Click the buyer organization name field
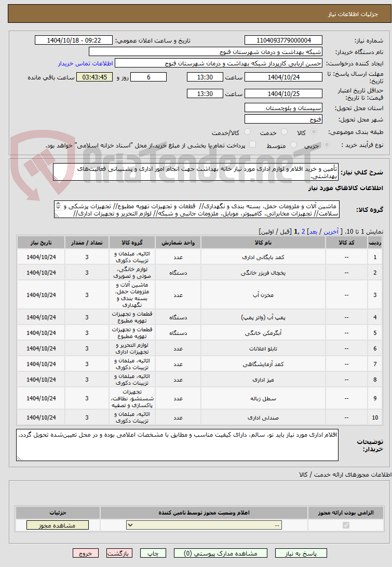The height and width of the screenshot is (567, 392). coord(206,52)
